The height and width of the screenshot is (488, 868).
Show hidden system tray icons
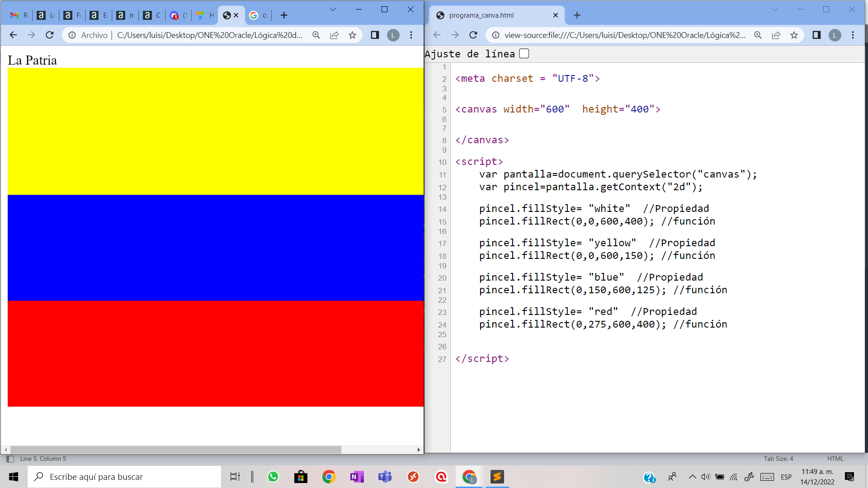[692, 477]
